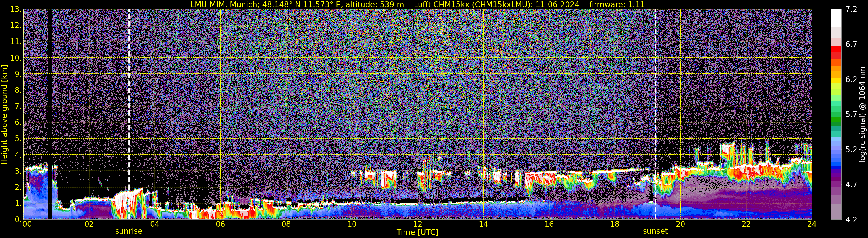Click the time axis tick '04'
The image size is (868, 238).
click(155, 224)
